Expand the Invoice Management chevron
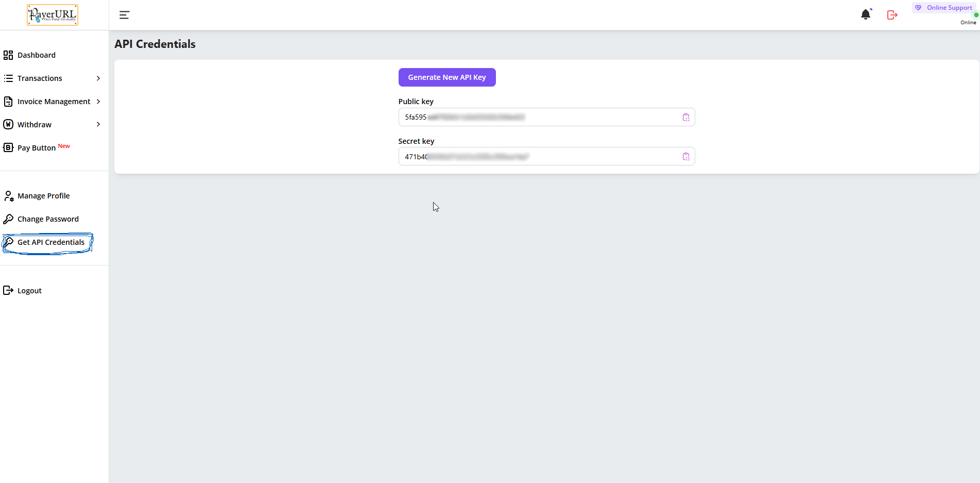Image resolution: width=980 pixels, height=483 pixels. tap(98, 102)
